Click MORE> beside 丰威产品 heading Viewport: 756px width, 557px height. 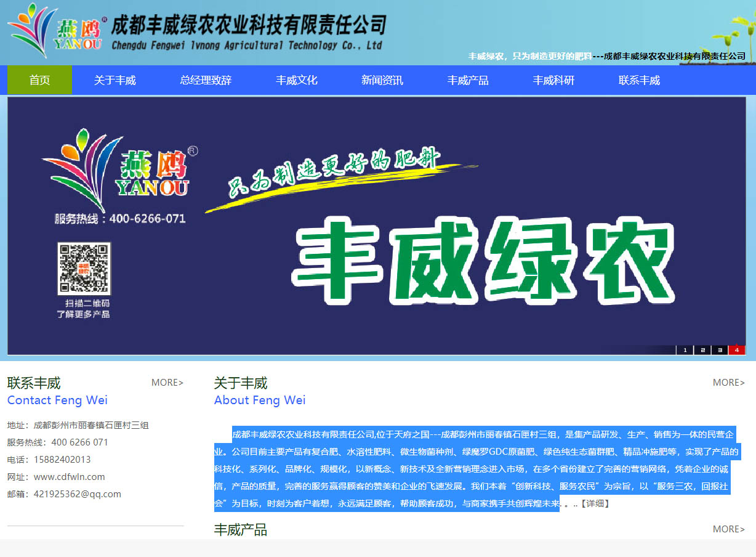pos(729,529)
